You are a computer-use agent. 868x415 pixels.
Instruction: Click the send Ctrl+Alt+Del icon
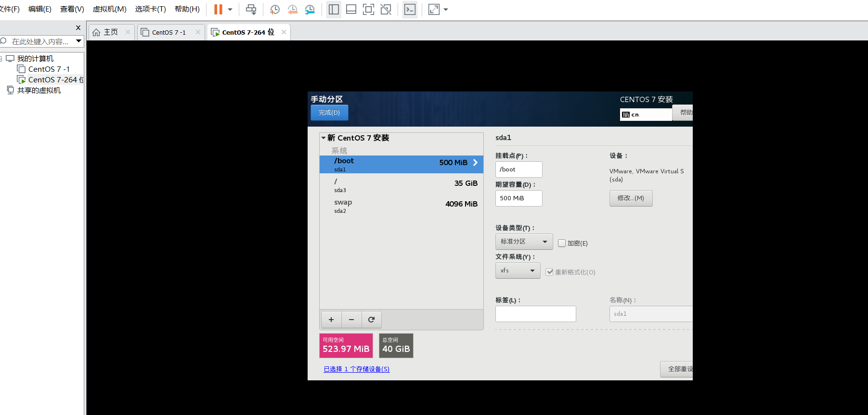(251, 10)
